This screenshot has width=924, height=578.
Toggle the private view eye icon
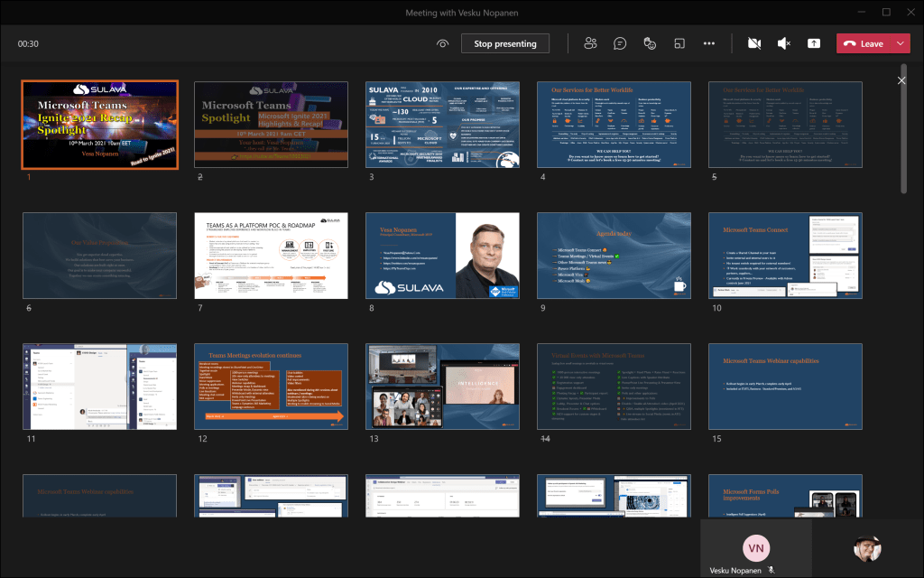tap(442, 43)
